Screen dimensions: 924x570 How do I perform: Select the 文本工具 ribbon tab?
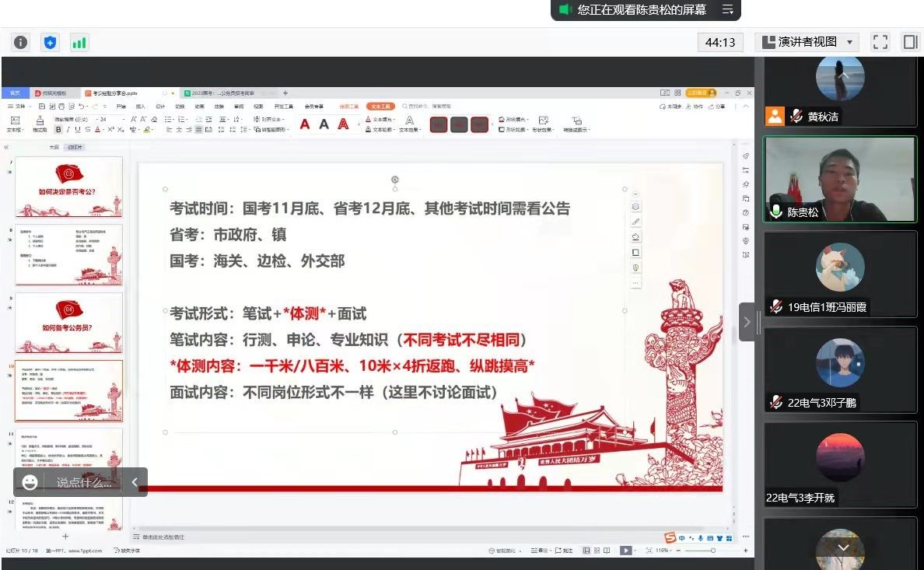pos(381,106)
